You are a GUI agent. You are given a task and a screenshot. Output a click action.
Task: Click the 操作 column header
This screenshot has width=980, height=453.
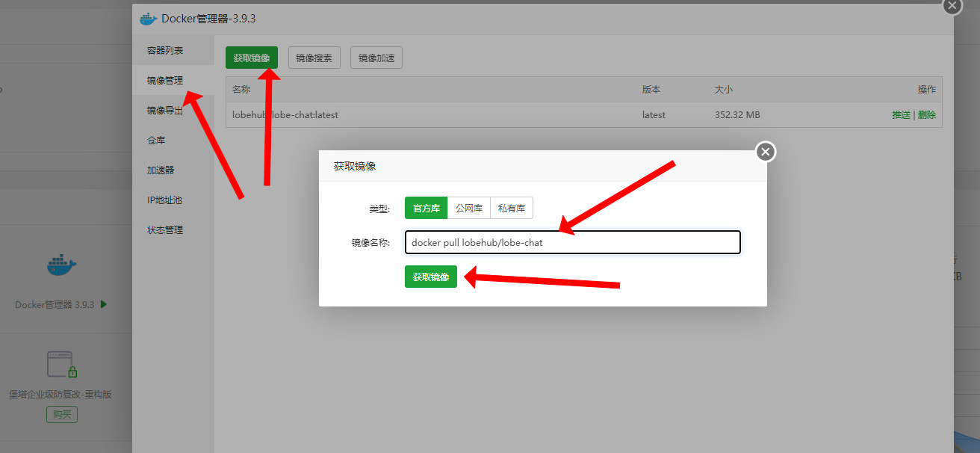(926, 90)
